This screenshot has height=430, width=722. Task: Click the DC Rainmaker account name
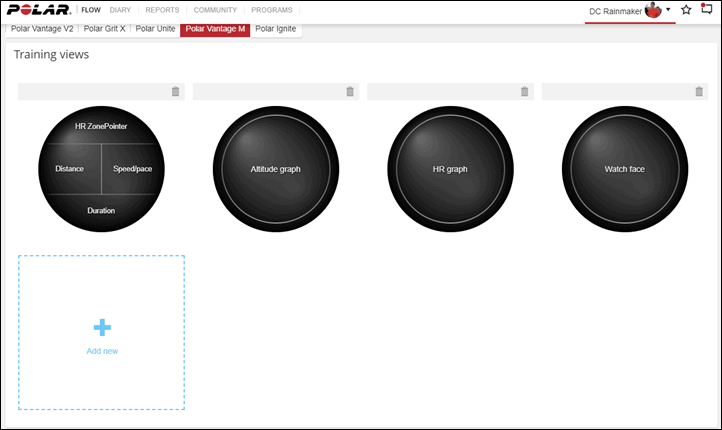(615, 12)
